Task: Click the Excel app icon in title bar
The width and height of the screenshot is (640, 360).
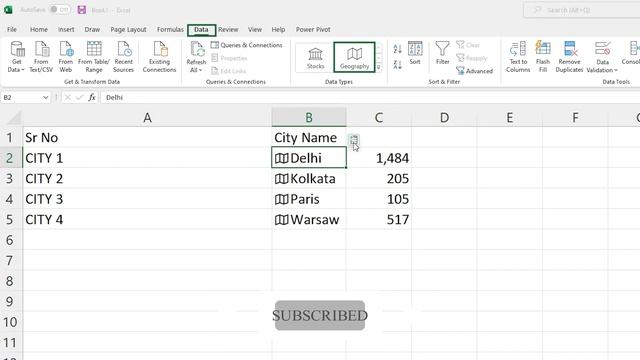Action: [8, 10]
